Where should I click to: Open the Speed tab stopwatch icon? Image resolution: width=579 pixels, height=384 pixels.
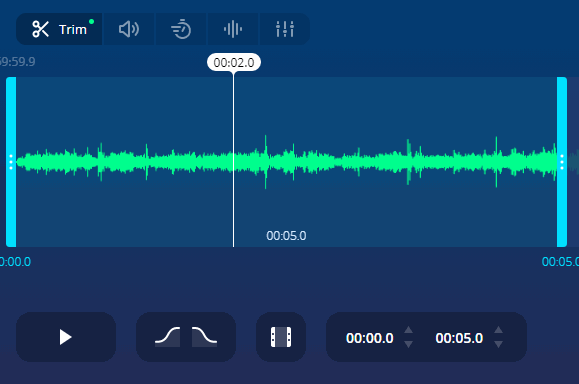181,29
